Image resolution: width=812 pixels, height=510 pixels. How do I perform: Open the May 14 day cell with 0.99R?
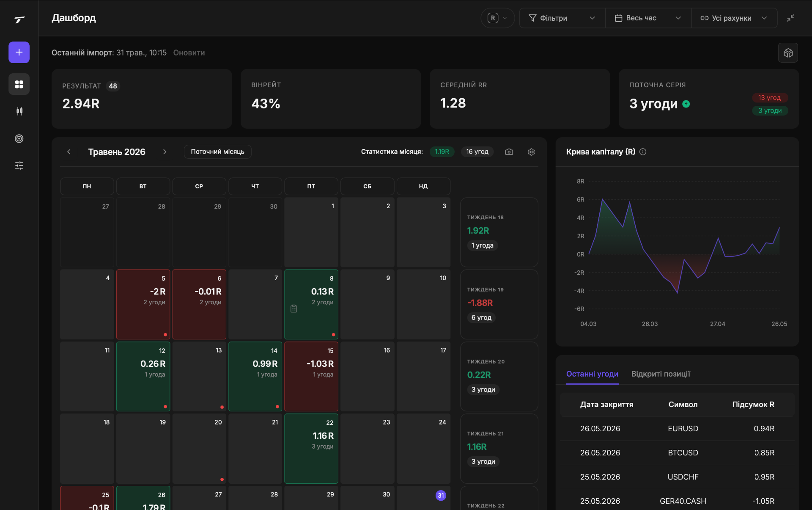click(255, 376)
